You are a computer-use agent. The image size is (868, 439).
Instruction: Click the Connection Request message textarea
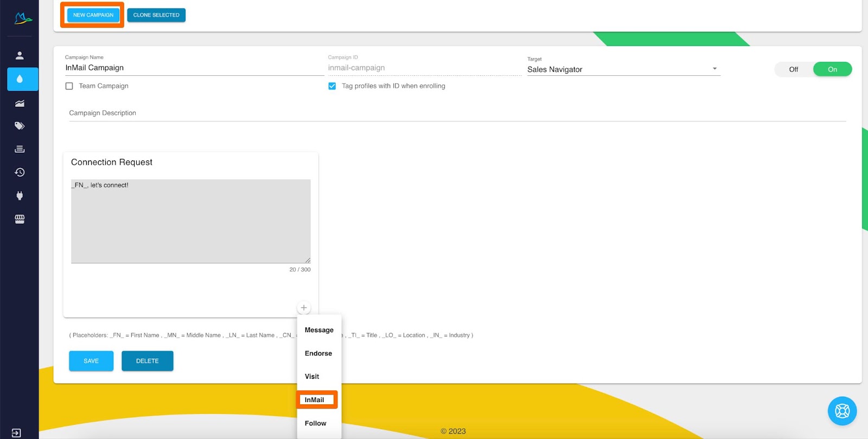coord(191,221)
